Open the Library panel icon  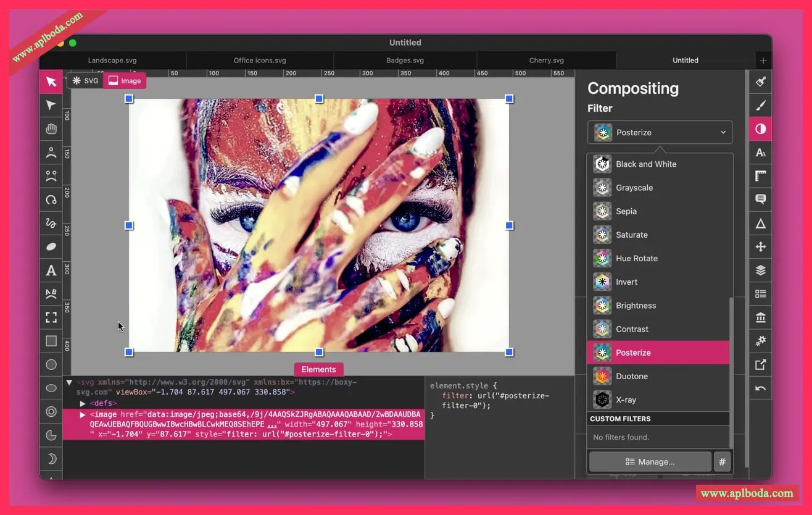[761, 318]
